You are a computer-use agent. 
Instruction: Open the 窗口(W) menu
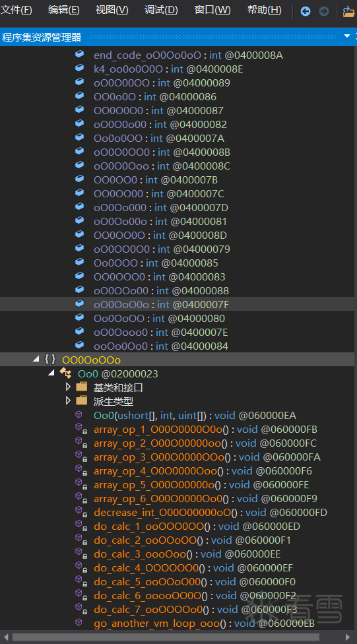coord(212,11)
